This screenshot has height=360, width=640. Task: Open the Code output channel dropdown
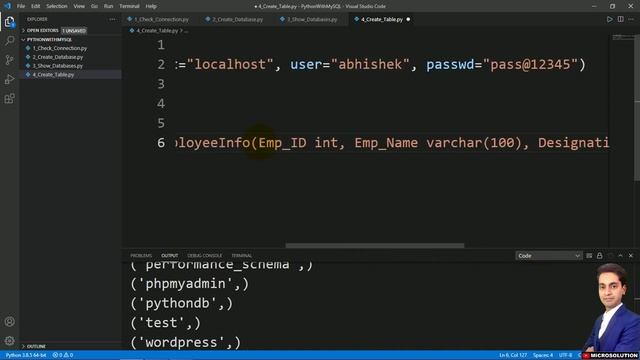[548, 256]
